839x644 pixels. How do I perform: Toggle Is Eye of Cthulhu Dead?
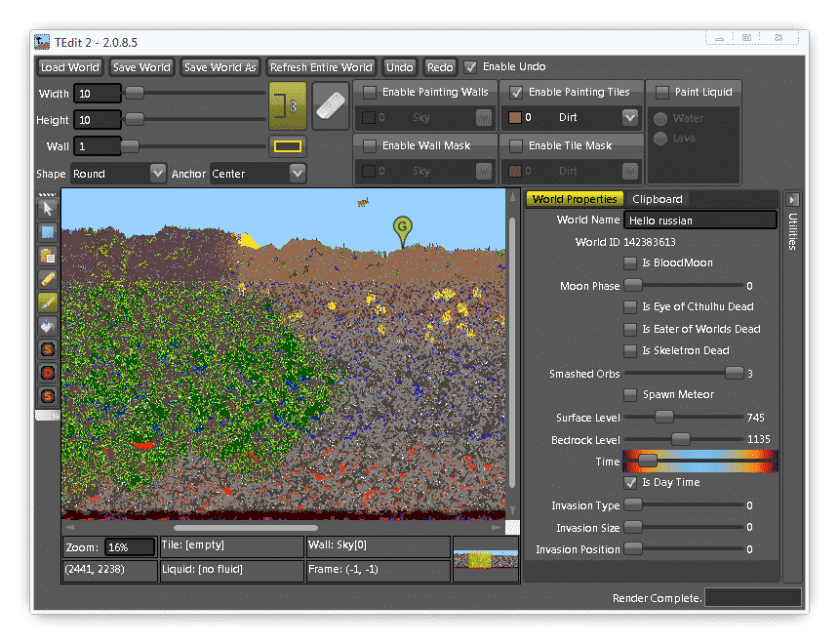[630, 306]
